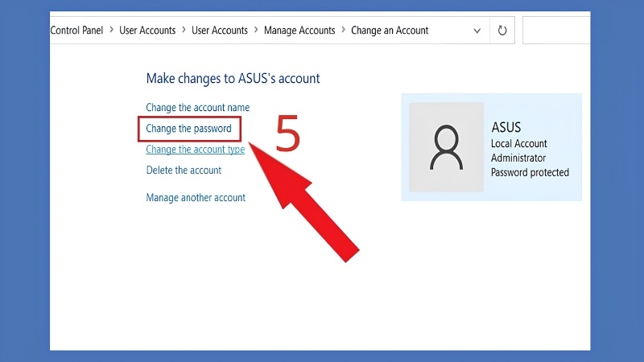
Task: Expand chevron after first User Accounts breadcrumb
Action: (x=184, y=30)
